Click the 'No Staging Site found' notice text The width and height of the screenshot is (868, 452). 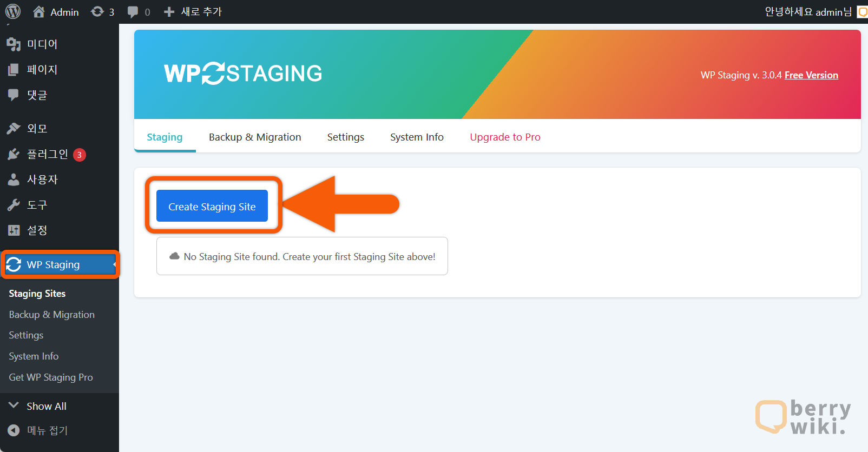coord(310,257)
